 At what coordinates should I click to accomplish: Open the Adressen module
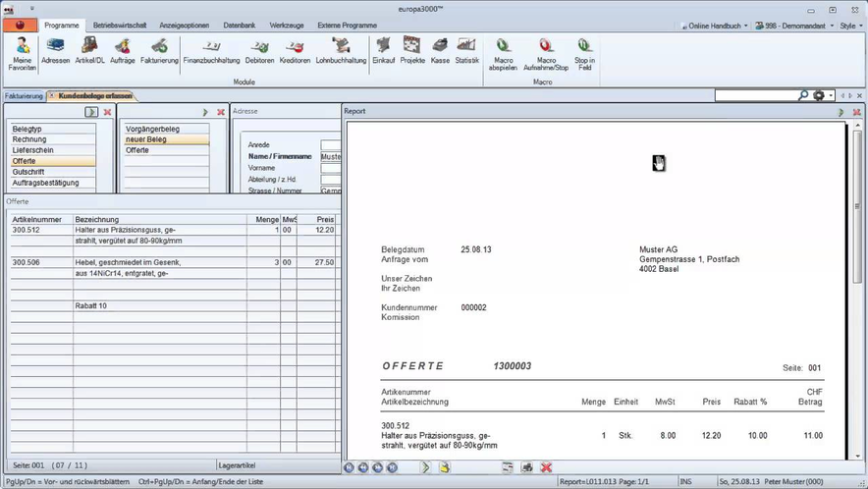pos(55,51)
